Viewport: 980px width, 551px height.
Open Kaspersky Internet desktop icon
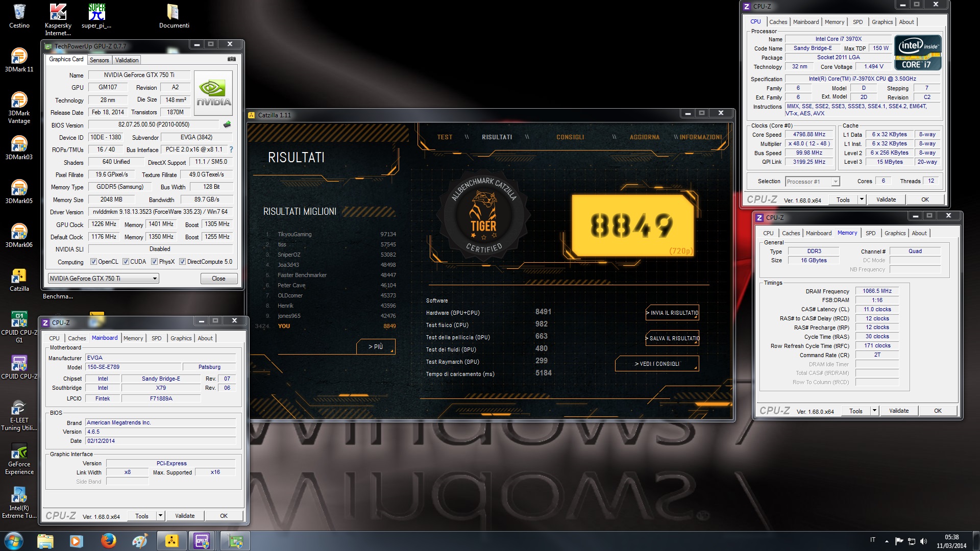click(58, 19)
